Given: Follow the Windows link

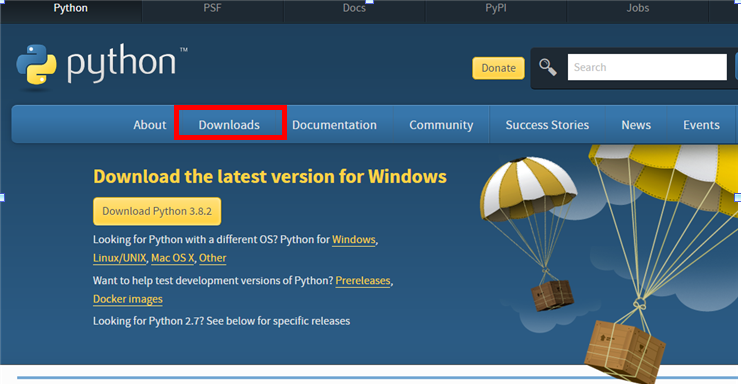Looking at the screenshot, I should click(353, 239).
